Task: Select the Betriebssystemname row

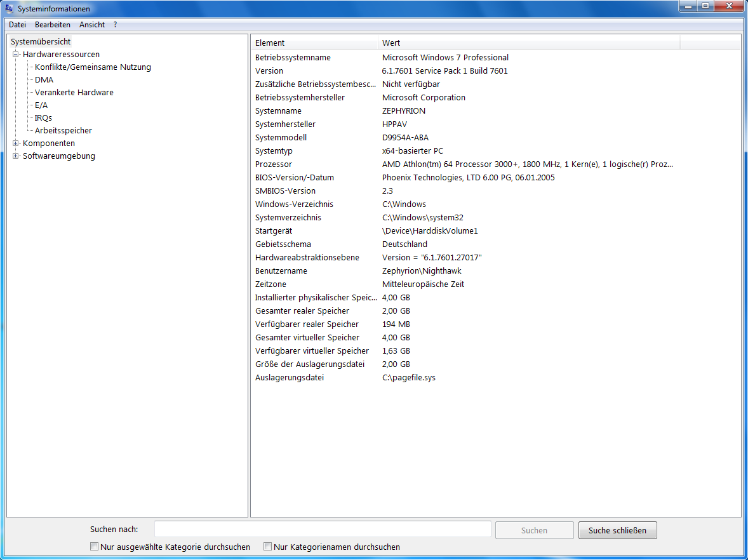Action: coord(496,57)
